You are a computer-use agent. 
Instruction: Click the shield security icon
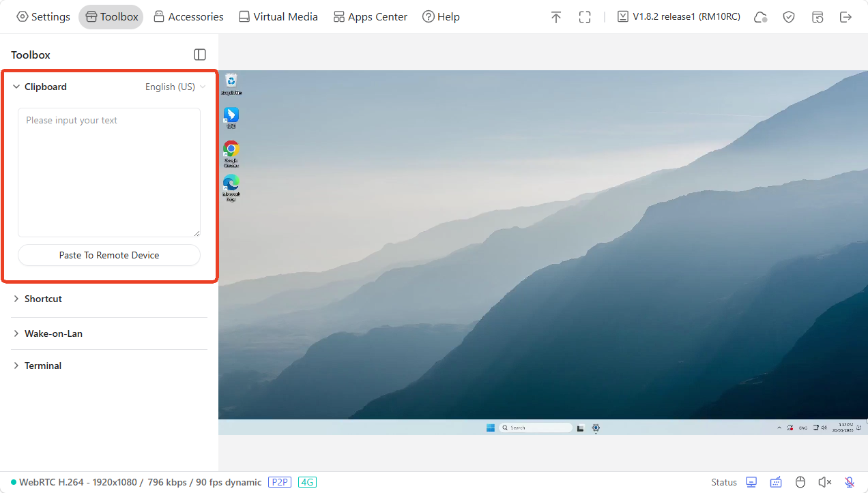(x=789, y=17)
